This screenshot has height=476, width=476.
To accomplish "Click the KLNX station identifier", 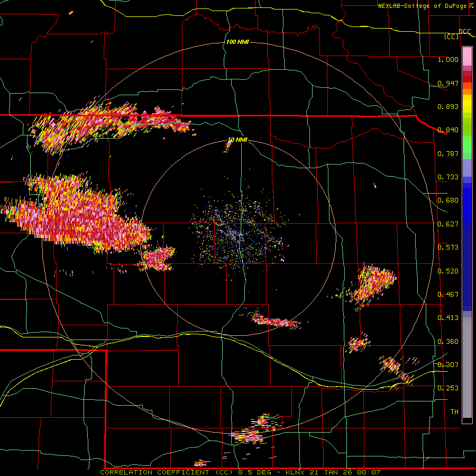I will (296, 472).
